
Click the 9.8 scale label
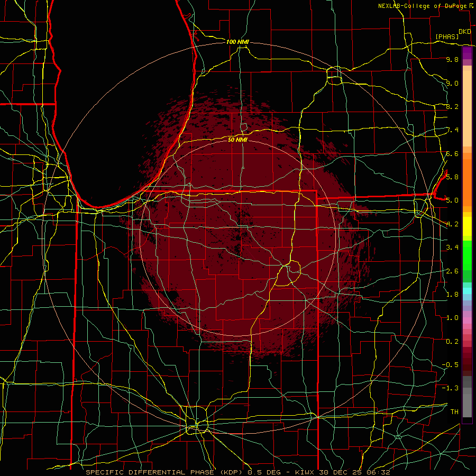pos(452,59)
